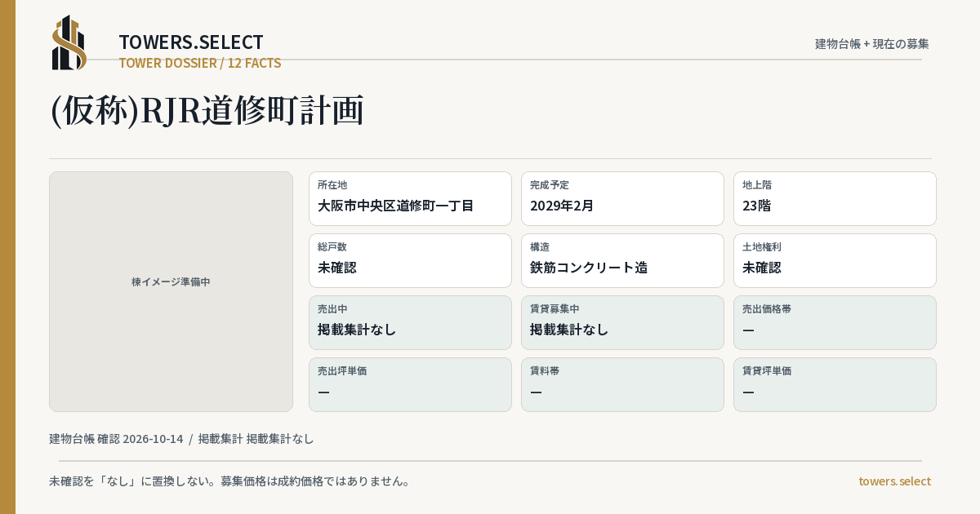Click the TOWERS.SELECT tower logo icon
Viewport: 980px width, 514px height.
click(x=69, y=42)
